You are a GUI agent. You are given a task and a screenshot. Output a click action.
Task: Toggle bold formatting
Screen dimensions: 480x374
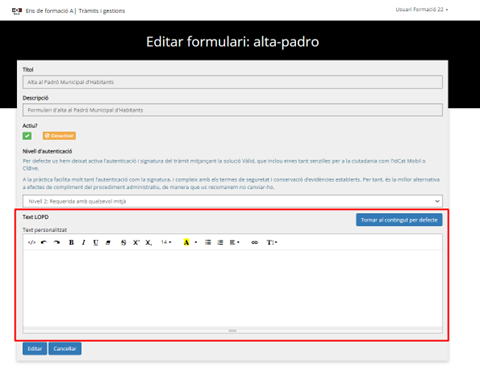[71, 242]
